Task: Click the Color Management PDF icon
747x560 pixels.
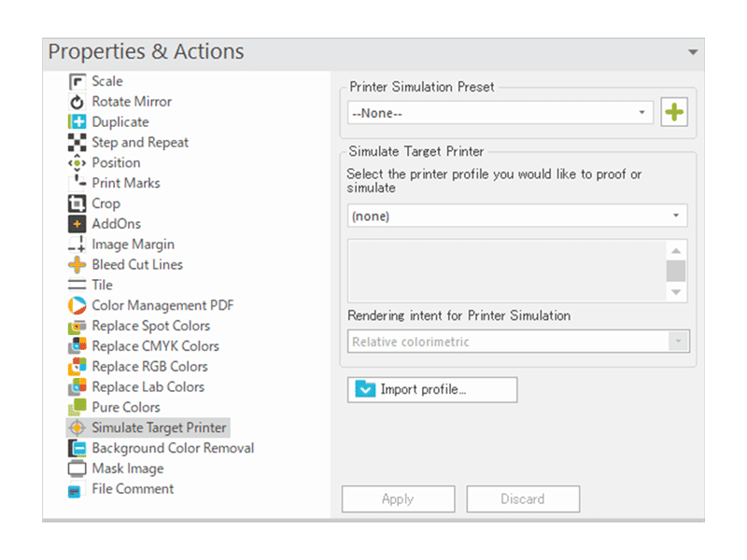Action: [78, 306]
